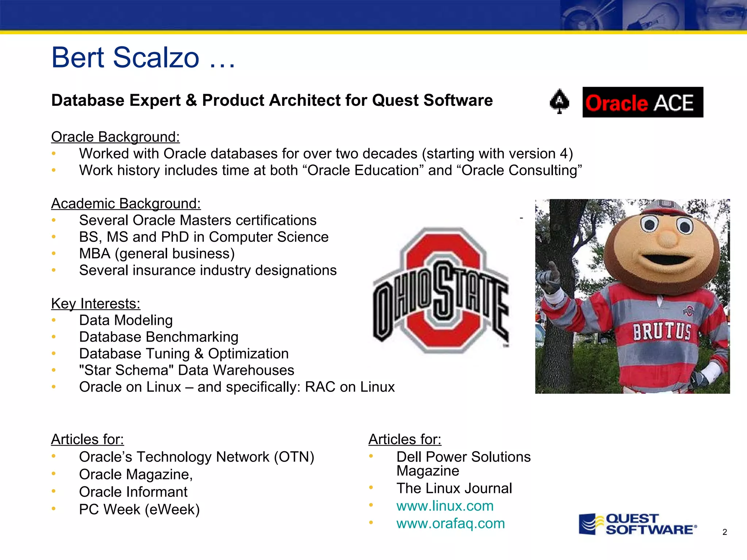Click the lightbulb image in header banner

coord(653,15)
